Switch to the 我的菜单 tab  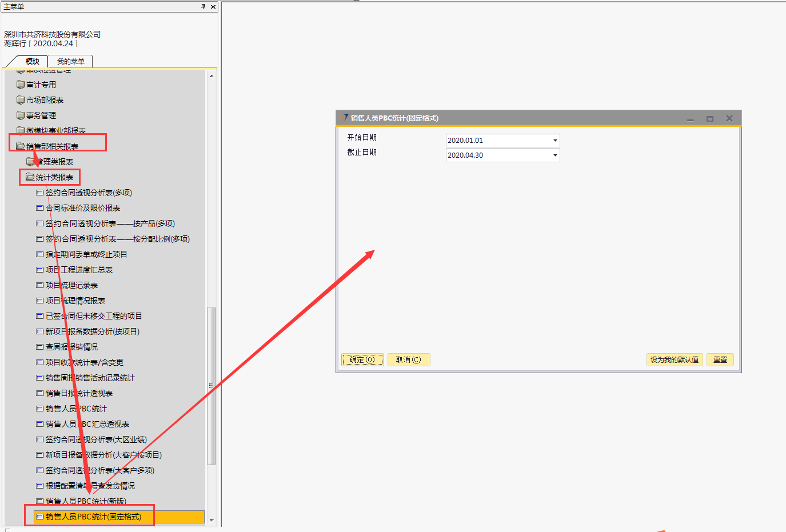point(70,62)
